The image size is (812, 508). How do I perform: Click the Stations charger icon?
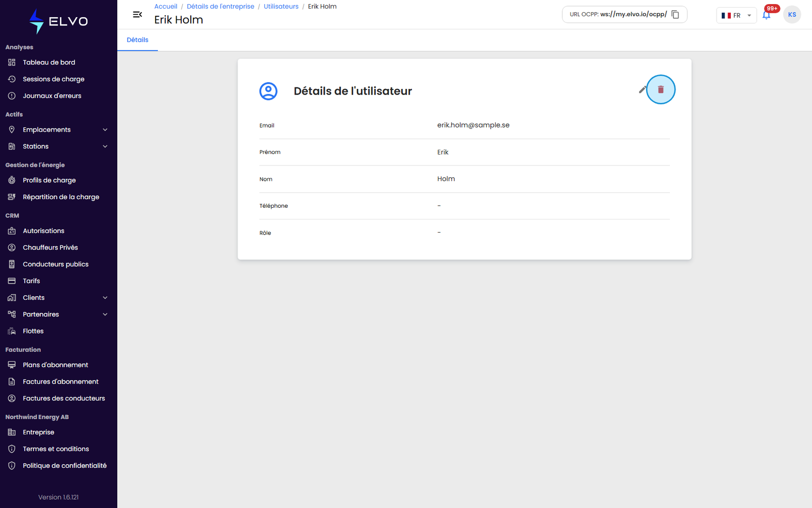tap(12, 146)
